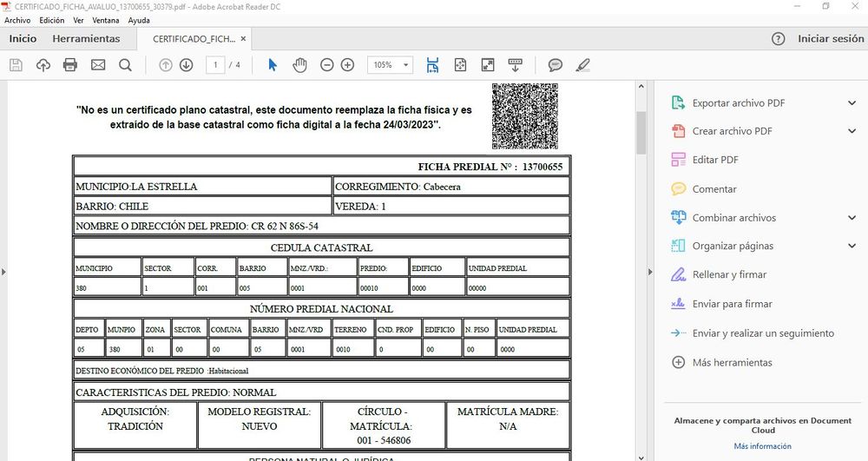Add a comment bubble in toolbar

556,65
